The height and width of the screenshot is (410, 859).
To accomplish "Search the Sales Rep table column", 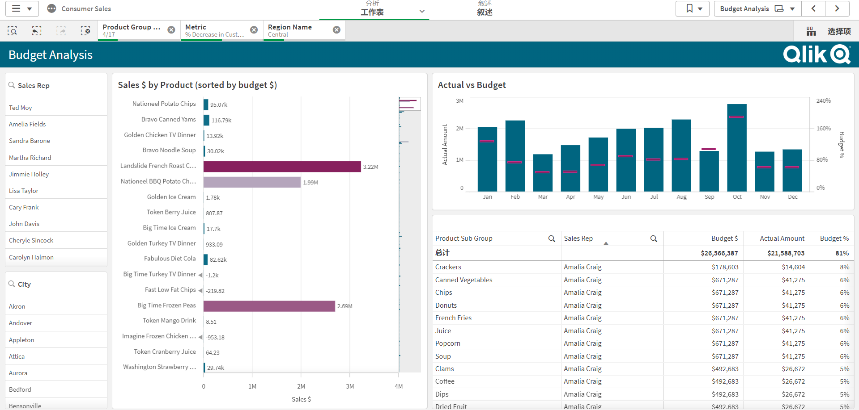I will pyautogui.click(x=654, y=238).
